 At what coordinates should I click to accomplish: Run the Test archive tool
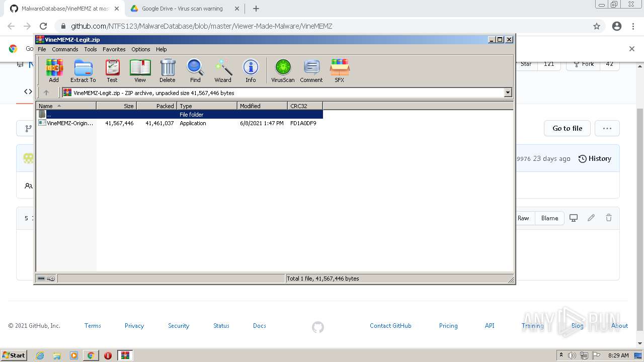[112, 70]
